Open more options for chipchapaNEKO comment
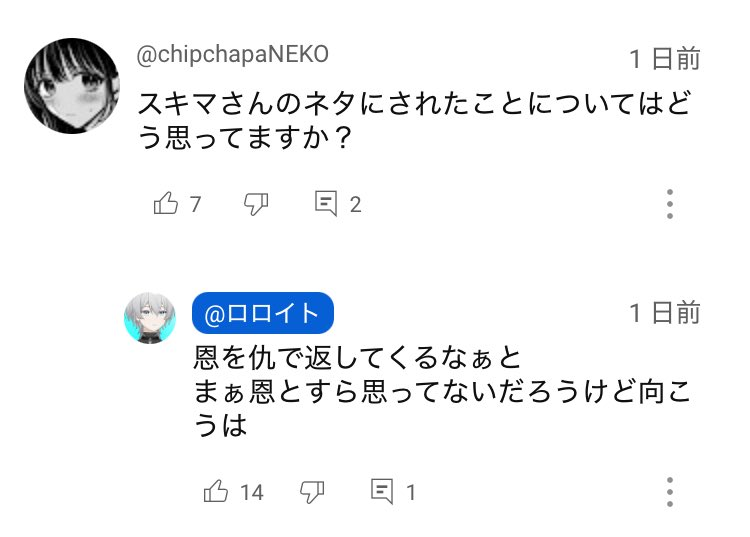The image size is (750, 537). click(x=670, y=204)
